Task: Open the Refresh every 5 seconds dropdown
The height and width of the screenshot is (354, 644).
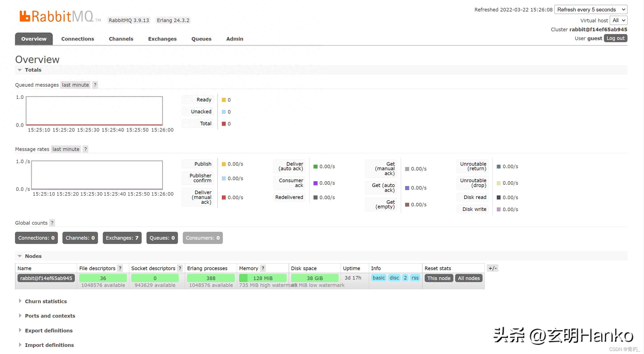Action: [x=591, y=10]
